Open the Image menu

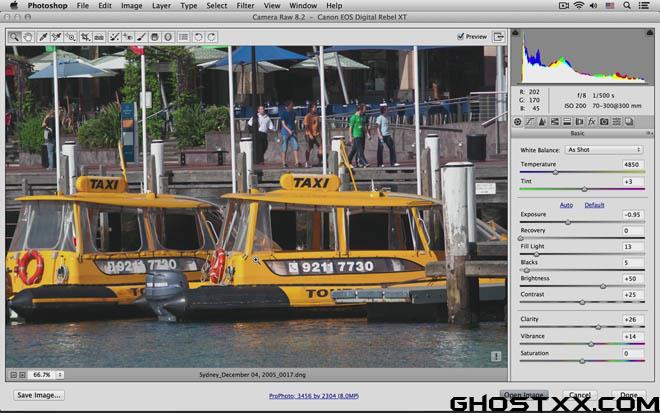(x=131, y=5)
